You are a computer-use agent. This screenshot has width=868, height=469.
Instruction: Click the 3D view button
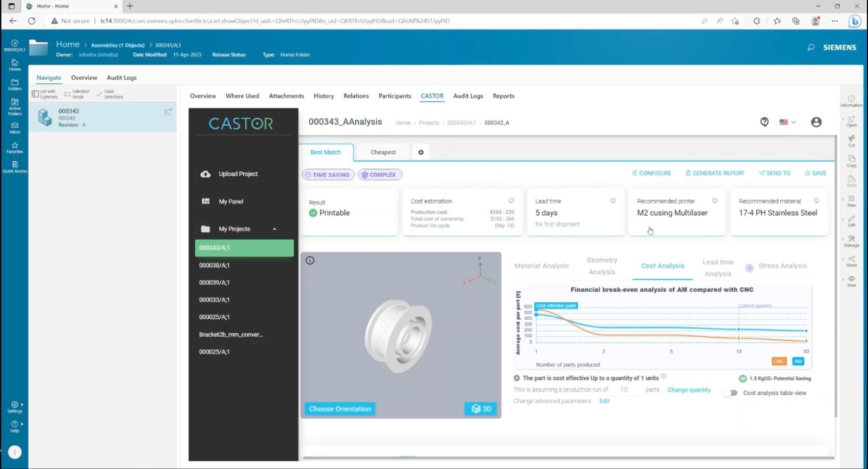click(481, 409)
